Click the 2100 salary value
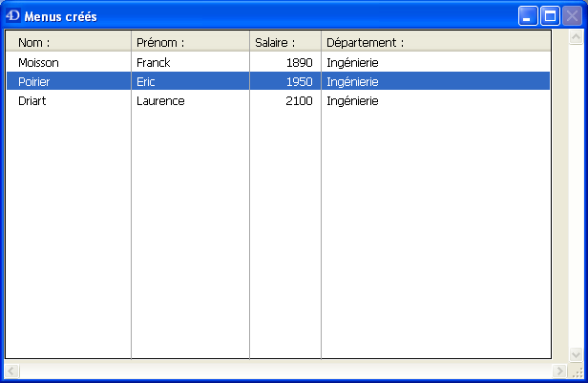588x383 pixels. click(298, 101)
